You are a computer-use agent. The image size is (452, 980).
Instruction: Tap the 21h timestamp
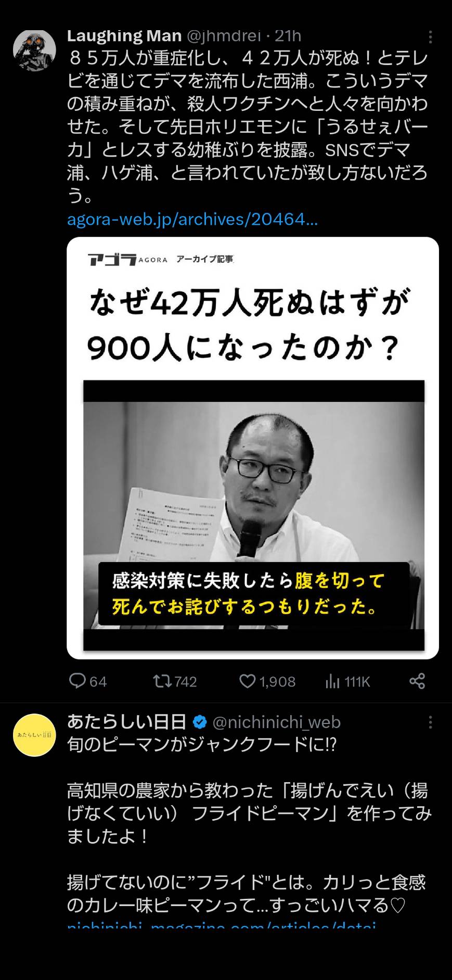click(288, 36)
